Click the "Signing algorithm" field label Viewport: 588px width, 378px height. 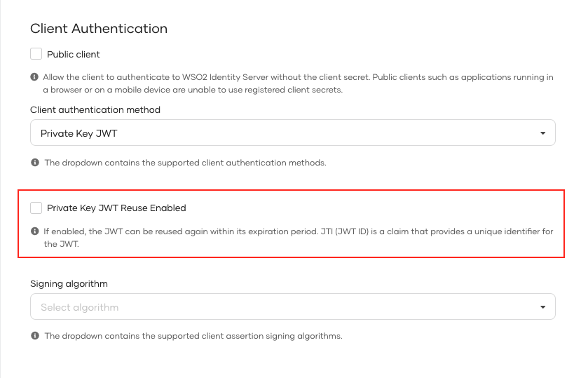tap(69, 283)
